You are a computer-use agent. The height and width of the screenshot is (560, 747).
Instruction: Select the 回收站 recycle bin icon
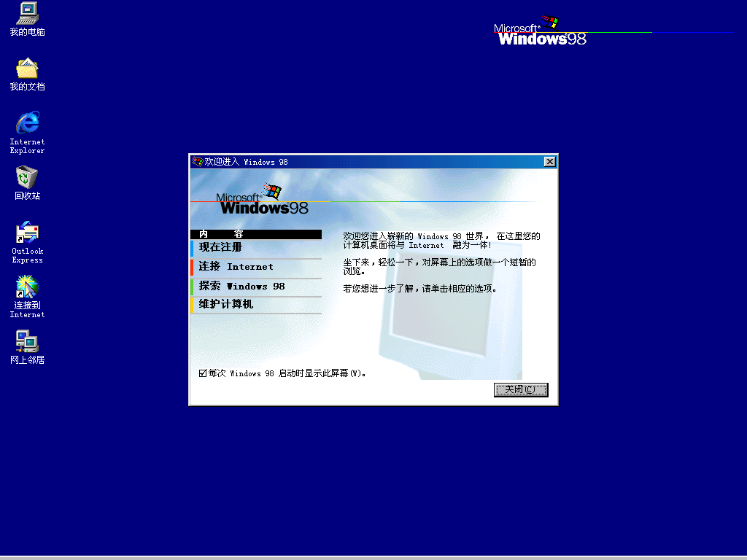[27, 177]
